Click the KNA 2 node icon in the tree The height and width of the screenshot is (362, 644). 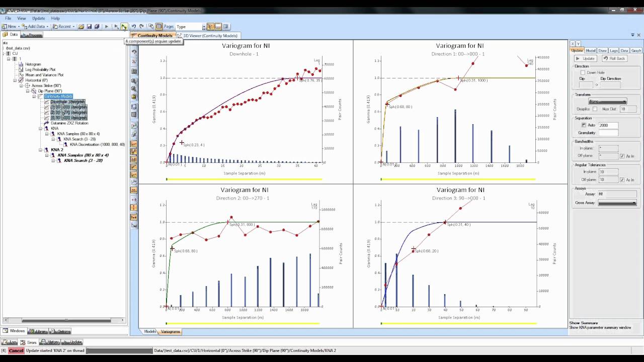[46, 150]
